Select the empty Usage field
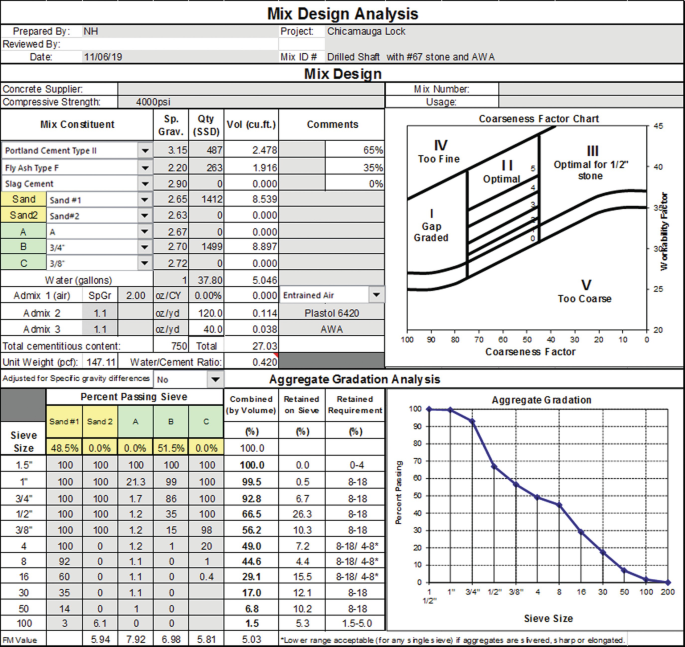This screenshot has width=685, height=647. coord(591,102)
